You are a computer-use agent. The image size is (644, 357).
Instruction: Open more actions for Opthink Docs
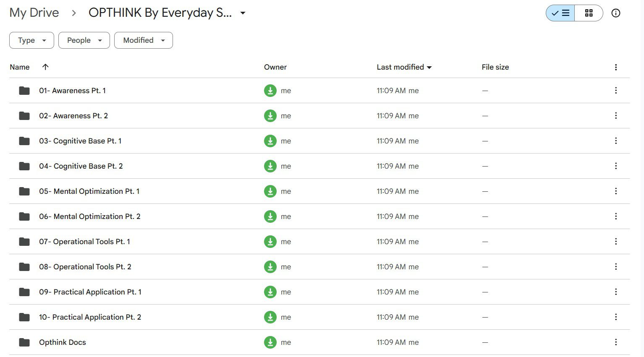pos(616,342)
